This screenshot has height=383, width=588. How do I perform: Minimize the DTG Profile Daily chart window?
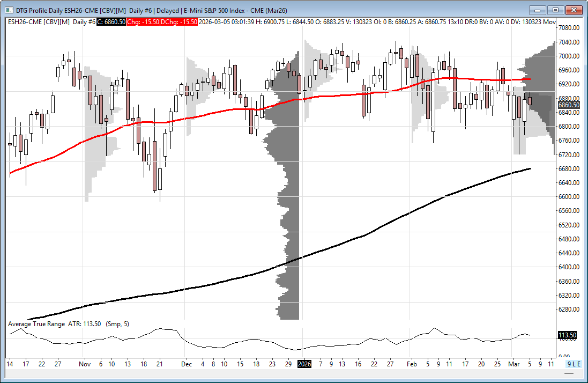point(538,10)
